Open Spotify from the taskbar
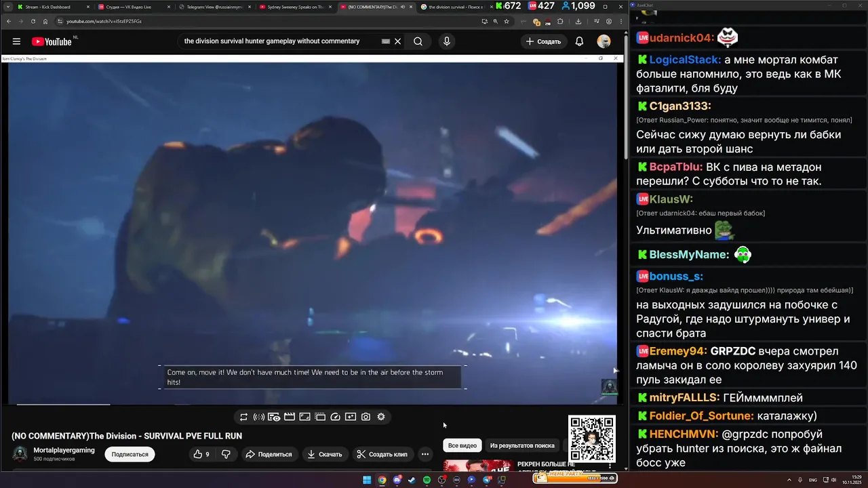 coord(427,480)
